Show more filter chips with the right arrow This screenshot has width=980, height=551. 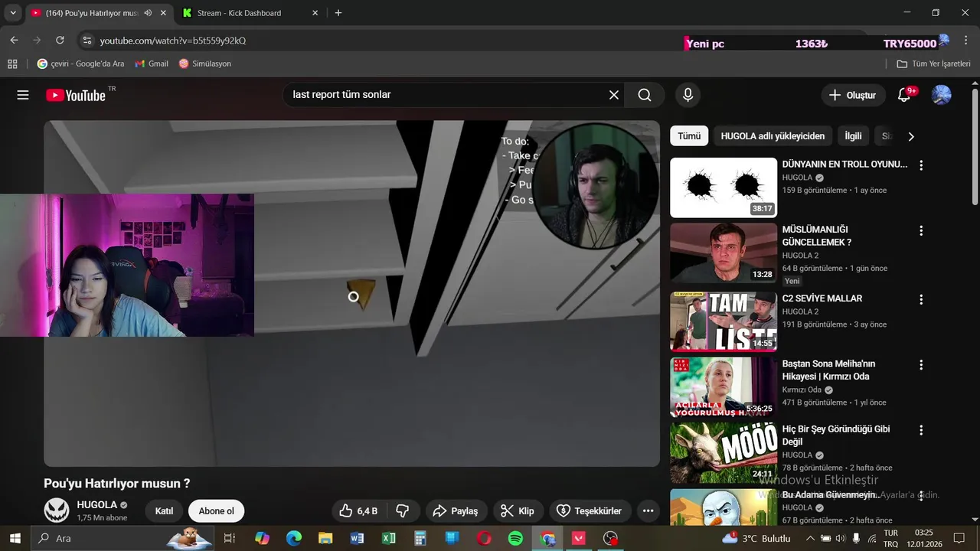[910, 136]
